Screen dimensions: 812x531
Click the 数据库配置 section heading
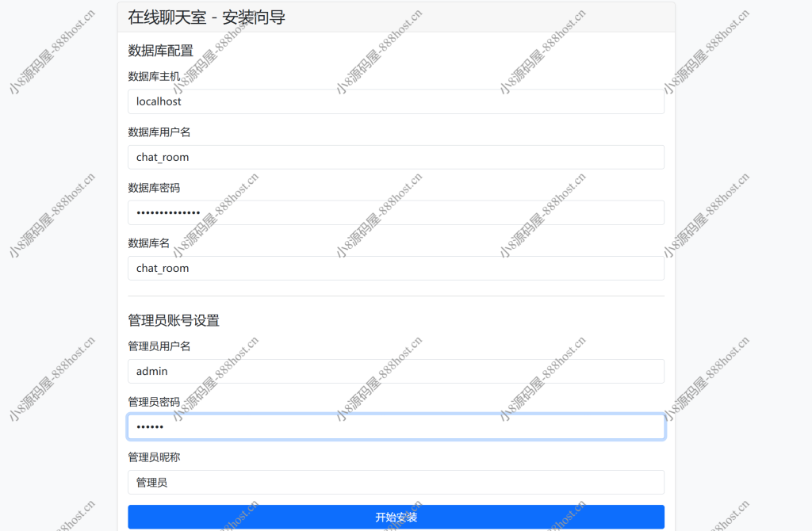160,51
